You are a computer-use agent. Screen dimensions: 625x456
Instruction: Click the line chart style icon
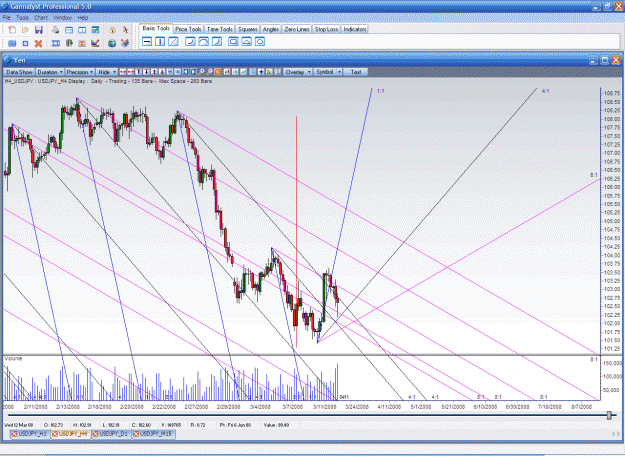pos(244,72)
